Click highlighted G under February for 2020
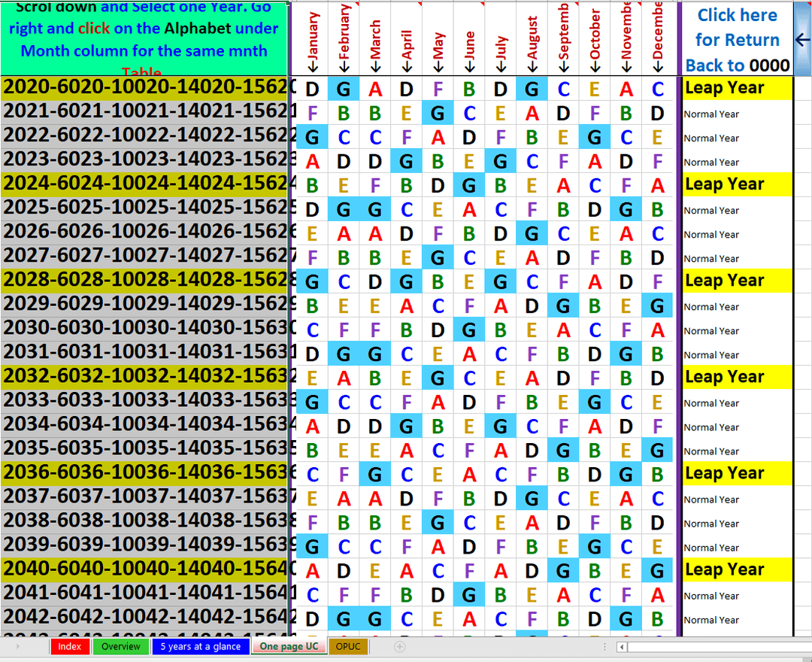The width and height of the screenshot is (812, 662). click(x=344, y=89)
